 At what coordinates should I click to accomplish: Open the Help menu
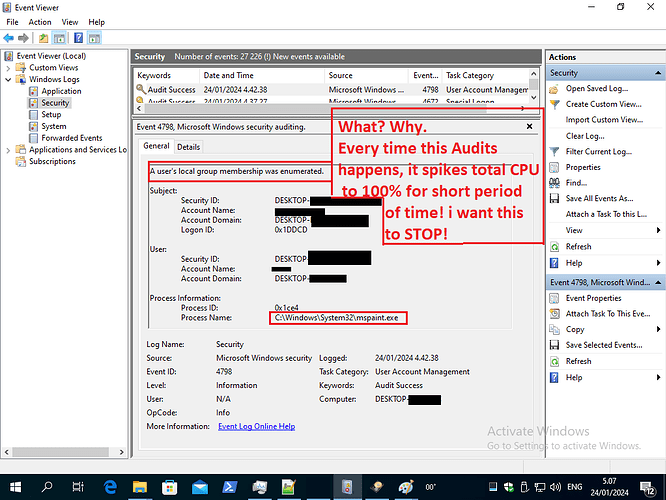pyautogui.click(x=96, y=22)
